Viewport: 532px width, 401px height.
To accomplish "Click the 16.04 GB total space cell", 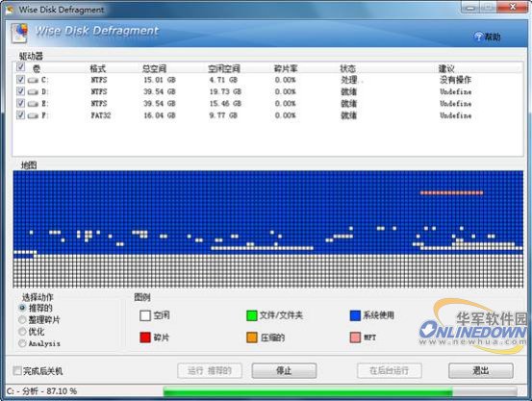I will (160, 115).
